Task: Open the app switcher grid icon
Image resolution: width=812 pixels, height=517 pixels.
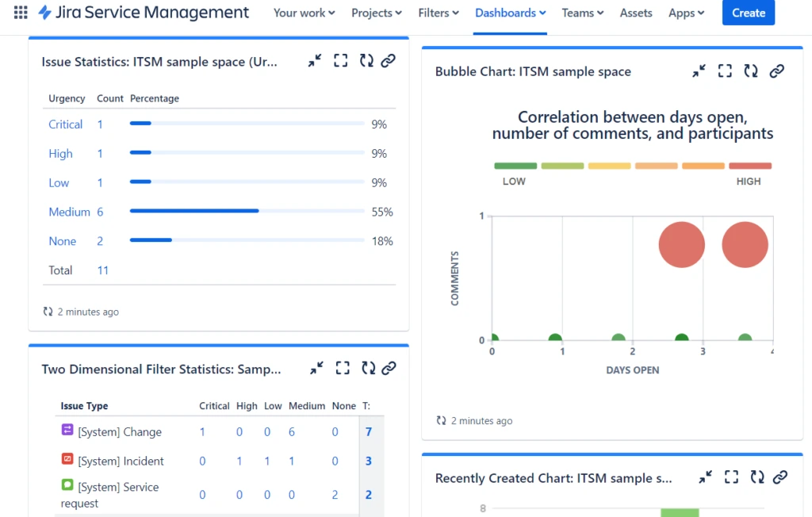Action: coord(21,13)
